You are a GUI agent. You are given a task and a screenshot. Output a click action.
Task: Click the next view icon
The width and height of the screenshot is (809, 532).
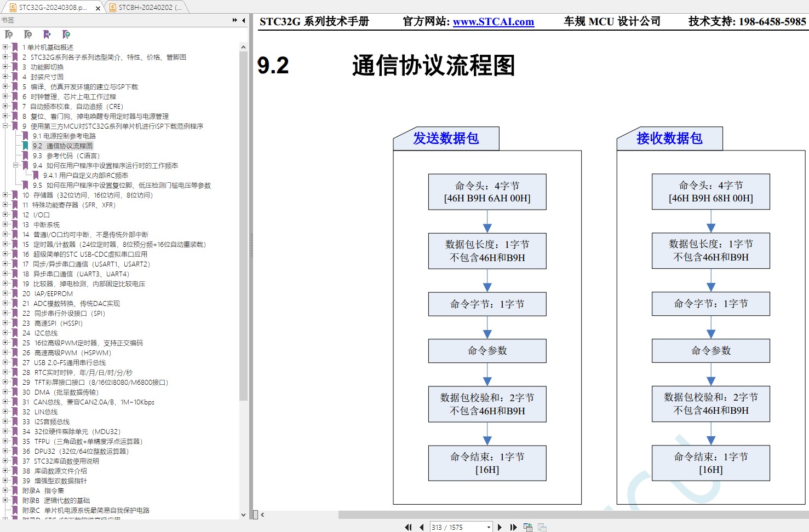point(542,527)
